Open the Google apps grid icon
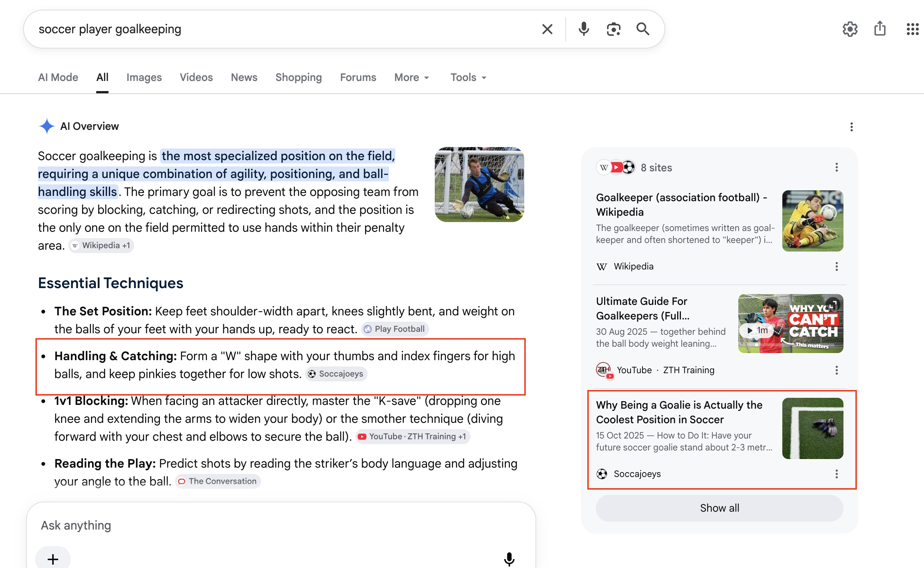The image size is (924, 568). coord(912,29)
